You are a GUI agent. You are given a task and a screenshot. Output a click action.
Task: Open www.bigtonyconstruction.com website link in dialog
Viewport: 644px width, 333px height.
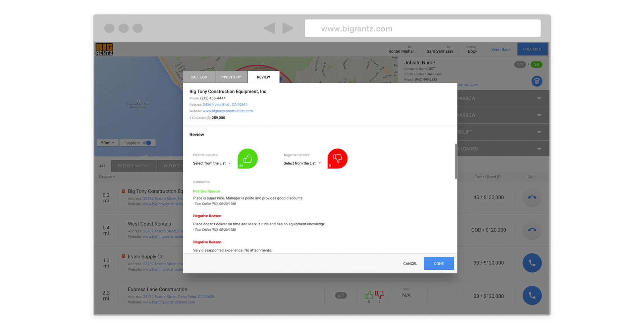point(227,111)
